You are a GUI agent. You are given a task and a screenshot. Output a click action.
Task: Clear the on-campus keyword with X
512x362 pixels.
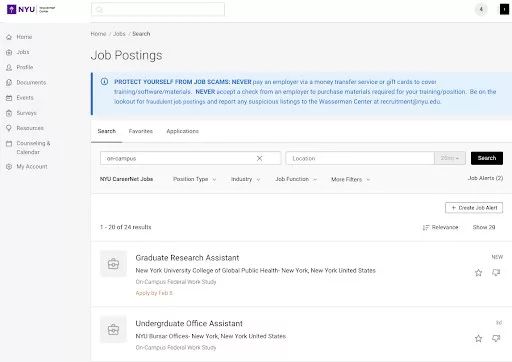pos(259,158)
